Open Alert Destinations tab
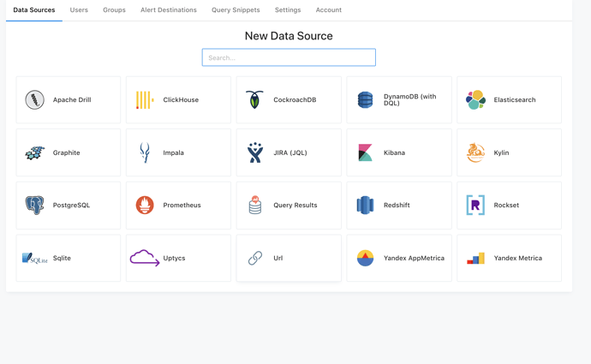This screenshot has height=364, width=591. pos(169,10)
